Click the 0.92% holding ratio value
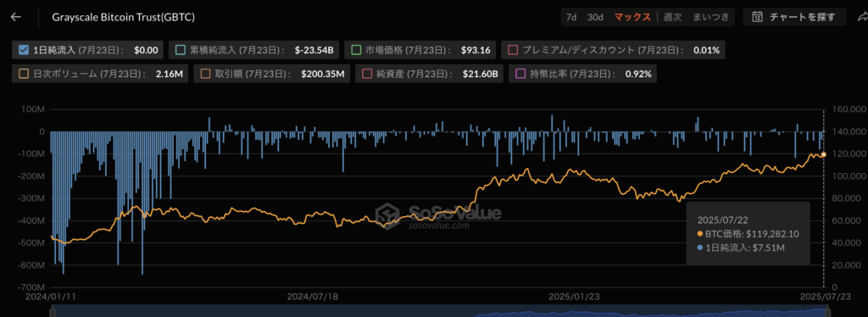Image resolution: width=868 pixels, height=317 pixels. pos(638,73)
